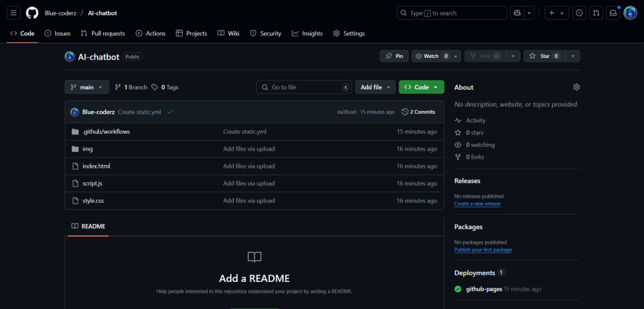Click Create a new release link

(x=477, y=203)
